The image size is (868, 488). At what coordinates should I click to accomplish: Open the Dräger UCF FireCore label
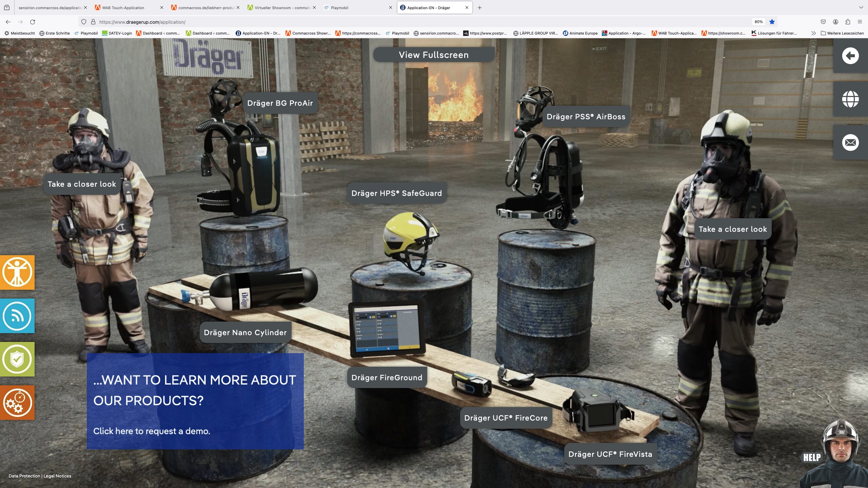pyautogui.click(x=506, y=418)
